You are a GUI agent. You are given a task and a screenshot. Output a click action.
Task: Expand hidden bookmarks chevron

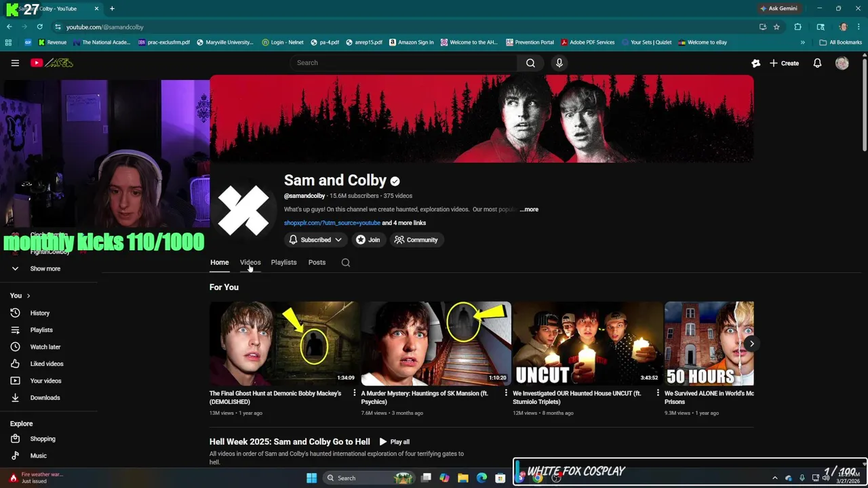pyautogui.click(x=803, y=42)
